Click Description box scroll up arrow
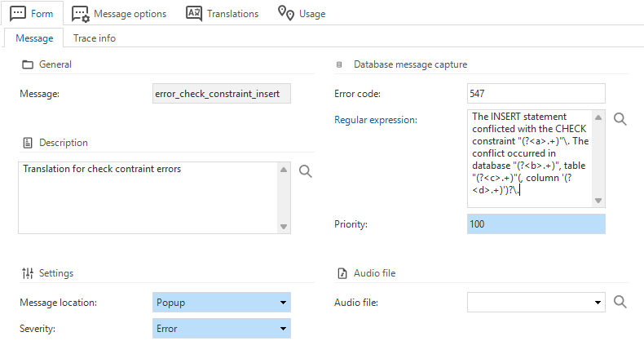644x354 pixels. click(284, 170)
